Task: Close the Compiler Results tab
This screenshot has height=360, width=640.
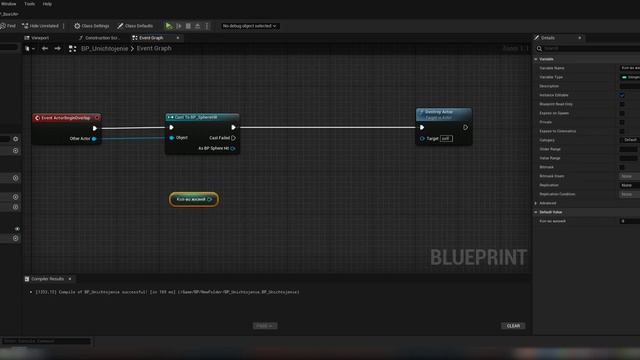Action: (70, 279)
